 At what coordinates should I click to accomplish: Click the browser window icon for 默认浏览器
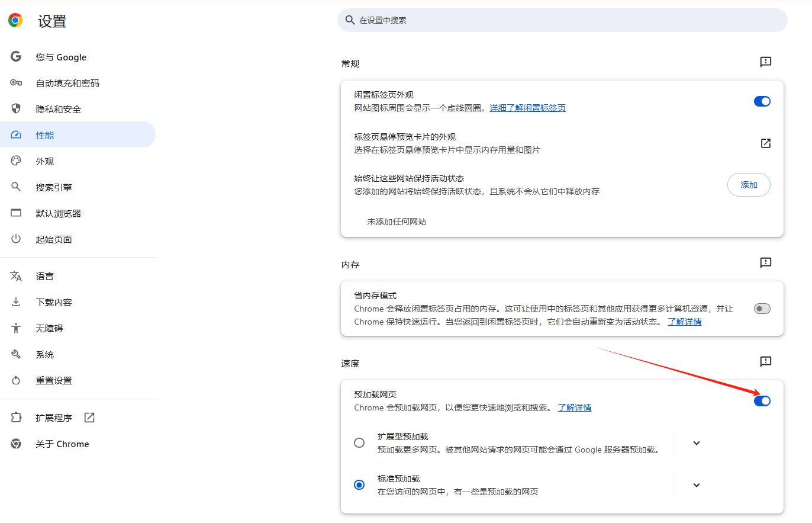tap(16, 213)
